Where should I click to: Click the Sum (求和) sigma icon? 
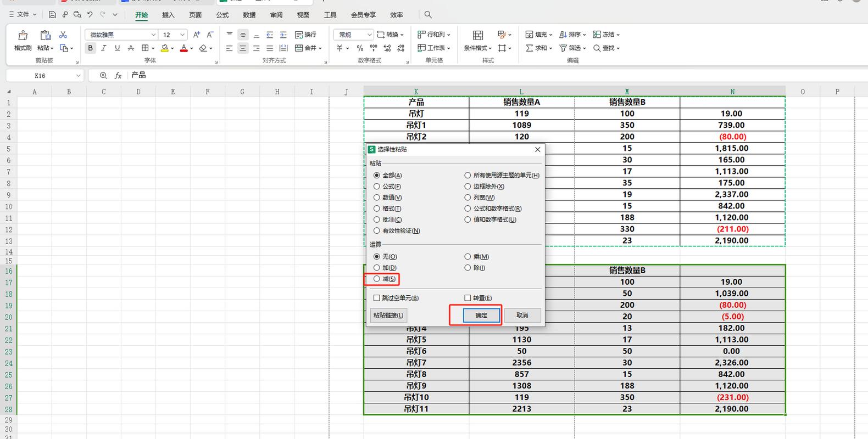530,48
